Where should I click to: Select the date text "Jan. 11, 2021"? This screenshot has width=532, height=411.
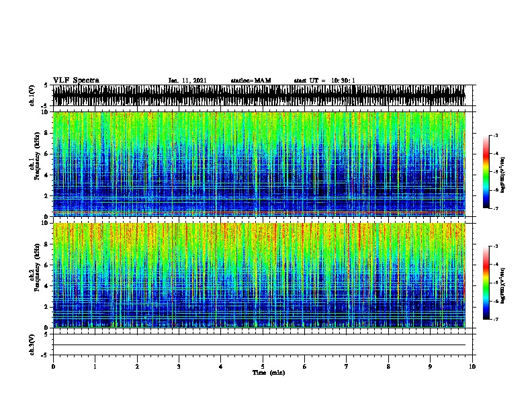[x=187, y=81]
